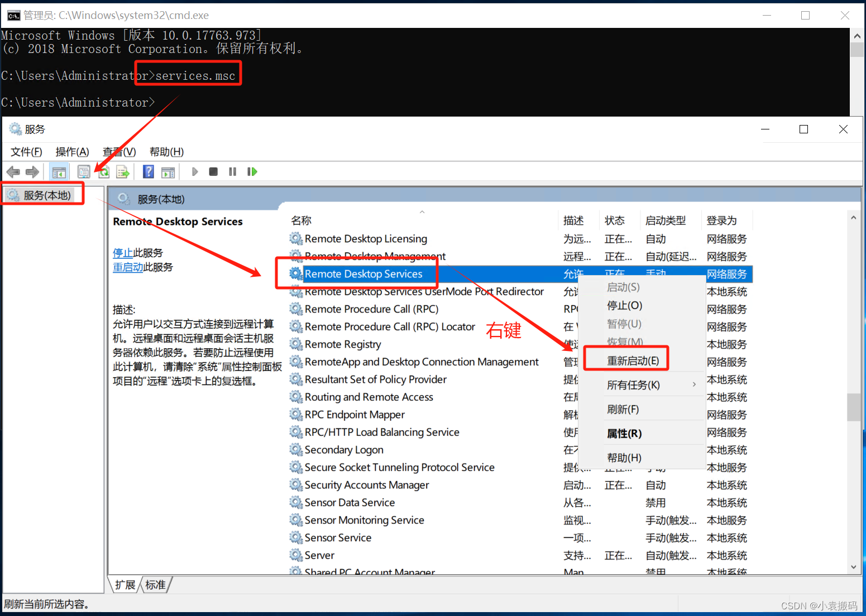Maximize the 服务 window
866x616 pixels.
click(804, 129)
